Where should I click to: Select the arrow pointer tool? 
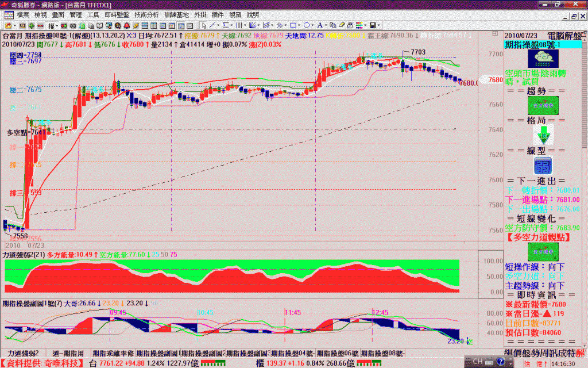[x=204, y=25]
